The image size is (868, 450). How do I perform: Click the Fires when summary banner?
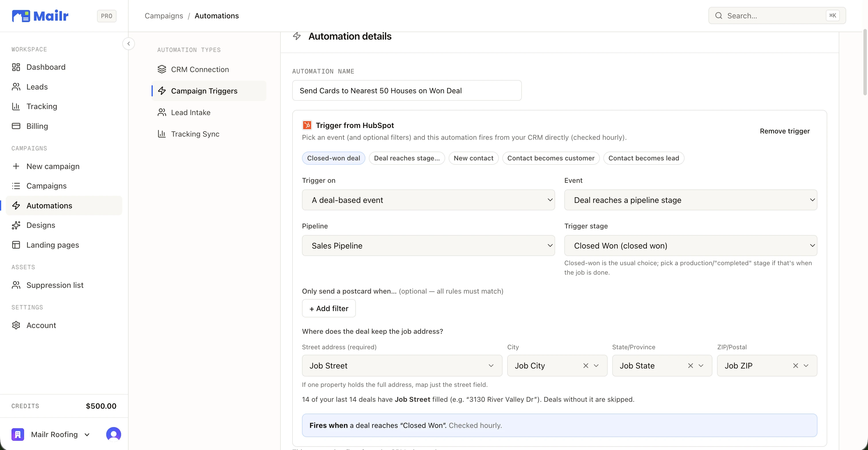point(559,425)
